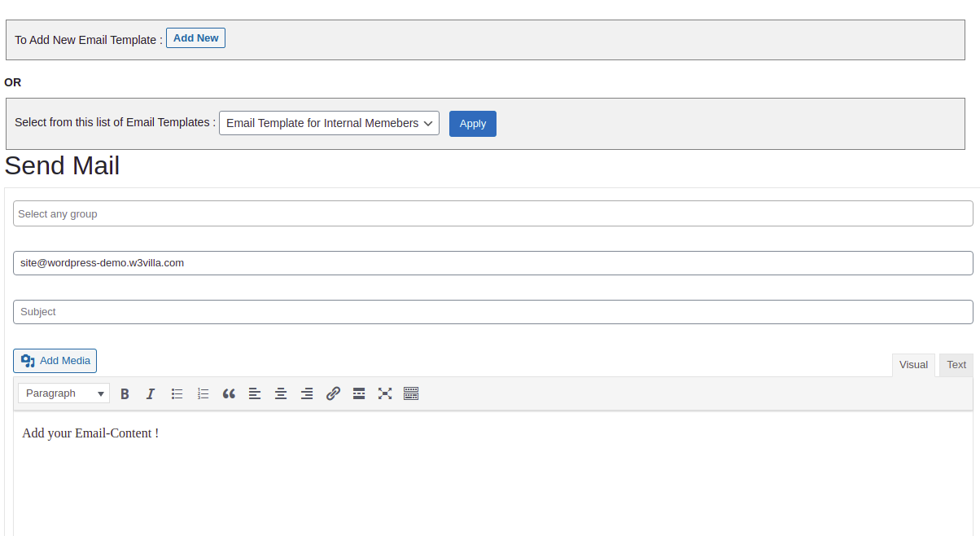Align text left
This screenshot has width=980, height=536.
point(255,393)
